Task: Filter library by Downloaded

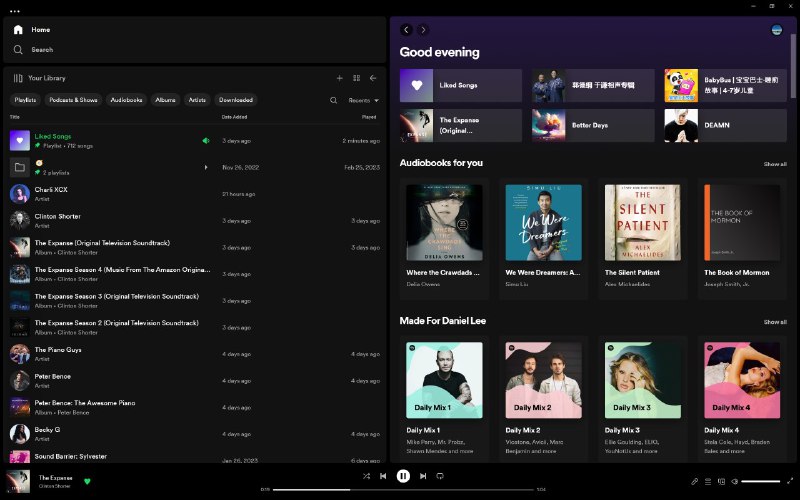Action: (236, 100)
